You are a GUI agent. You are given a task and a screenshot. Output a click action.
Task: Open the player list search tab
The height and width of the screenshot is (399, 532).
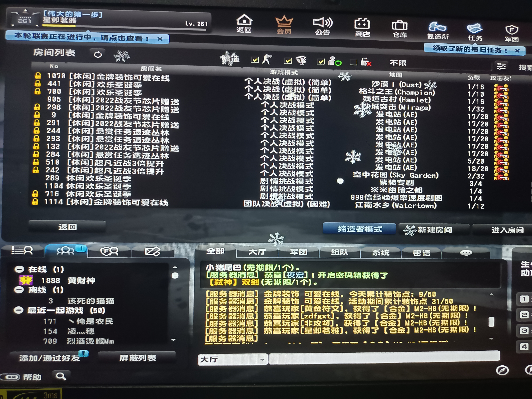(22, 251)
